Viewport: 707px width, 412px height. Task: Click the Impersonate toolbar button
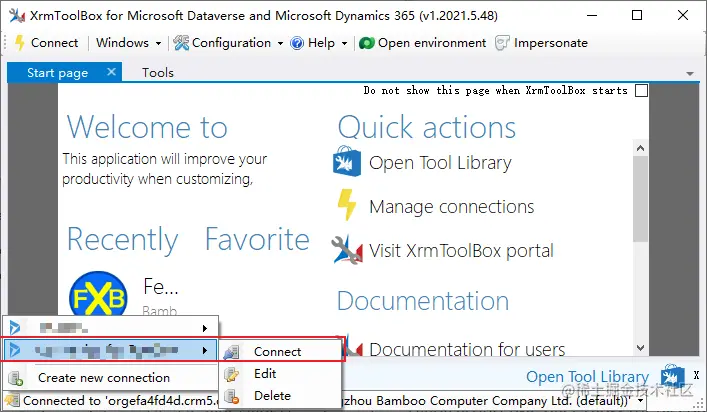click(542, 43)
